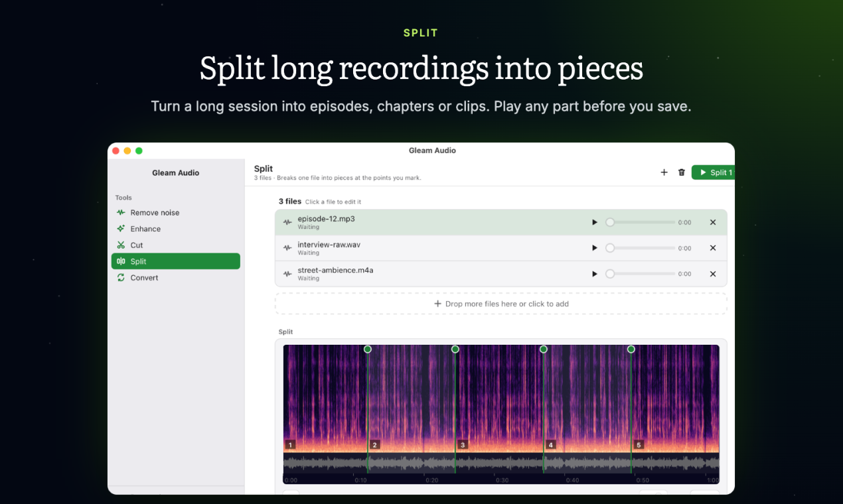Select the episode-12.mp3 file name
Screen dimensions: 843x504
pyautogui.click(x=326, y=219)
